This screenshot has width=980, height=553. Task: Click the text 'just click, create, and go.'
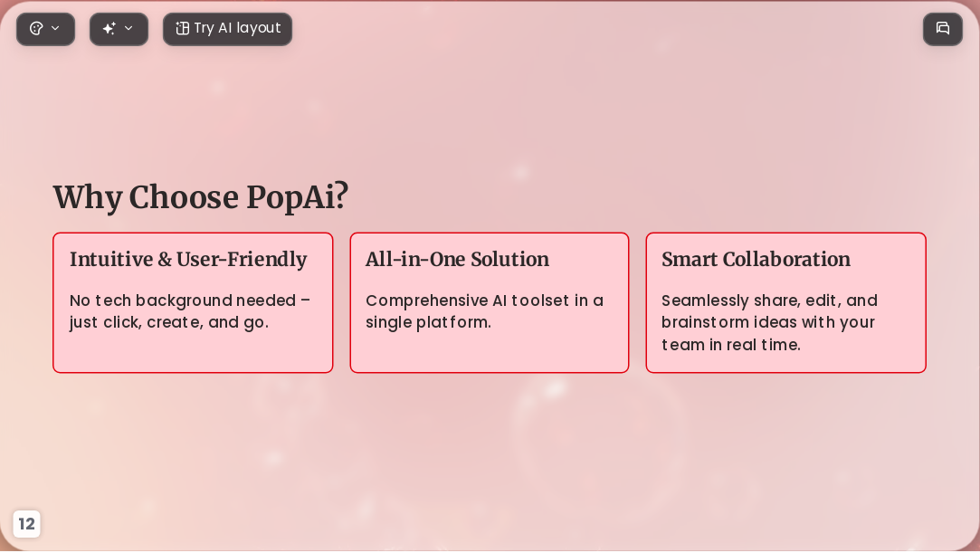(x=168, y=322)
